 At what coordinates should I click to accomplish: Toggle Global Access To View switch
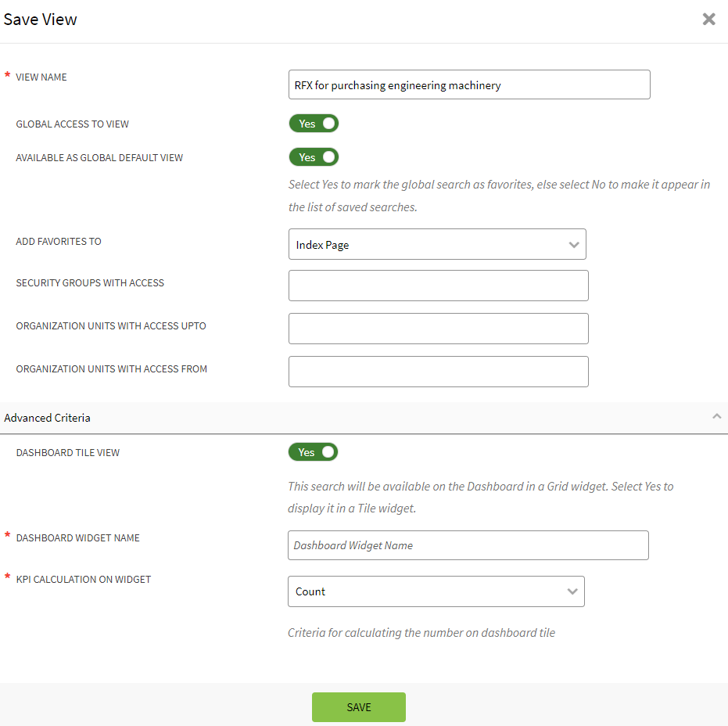point(314,124)
